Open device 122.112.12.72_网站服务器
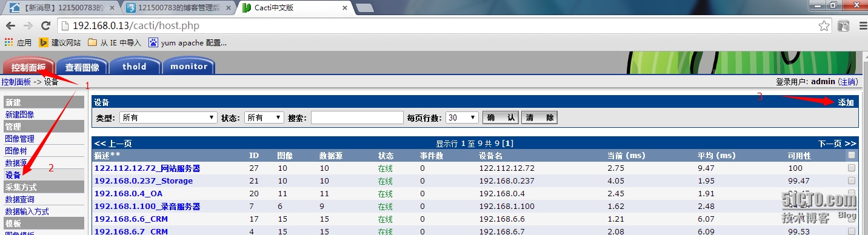 pyautogui.click(x=147, y=168)
